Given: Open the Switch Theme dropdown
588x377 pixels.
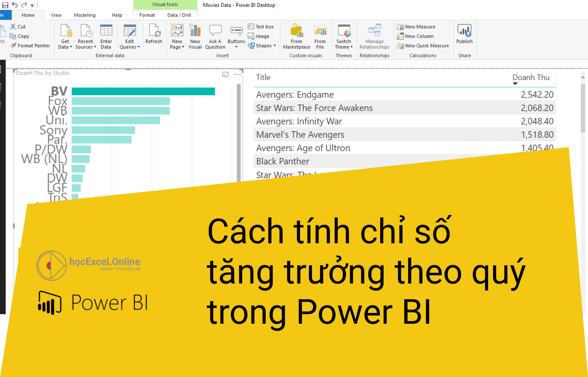Looking at the screenshot, I should point(344,36).
